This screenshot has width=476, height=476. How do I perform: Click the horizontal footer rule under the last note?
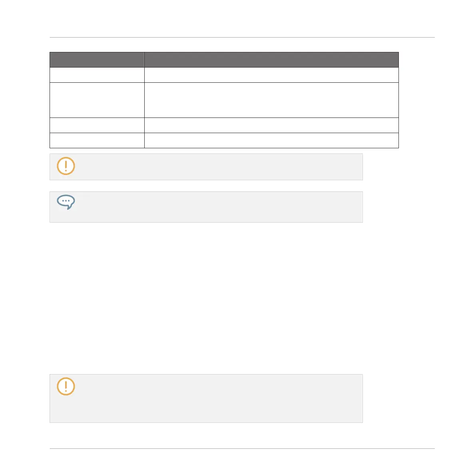(242, 449)
